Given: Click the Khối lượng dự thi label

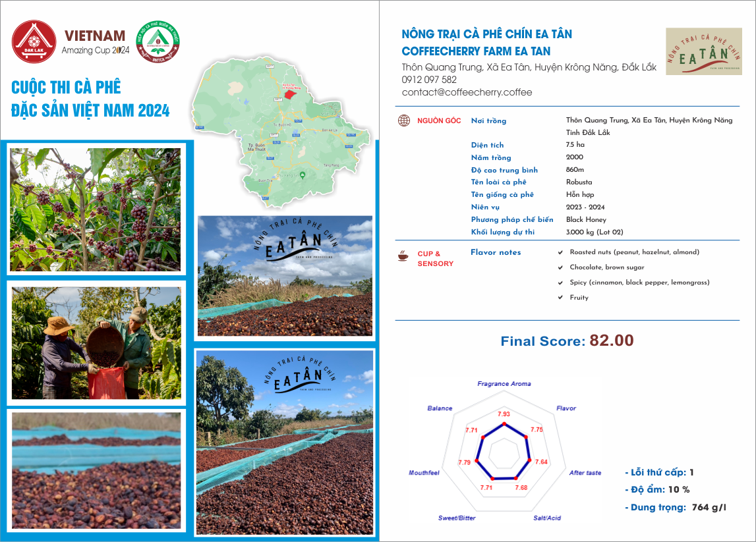Looking at the screenshot, I should tap(503, 232).
